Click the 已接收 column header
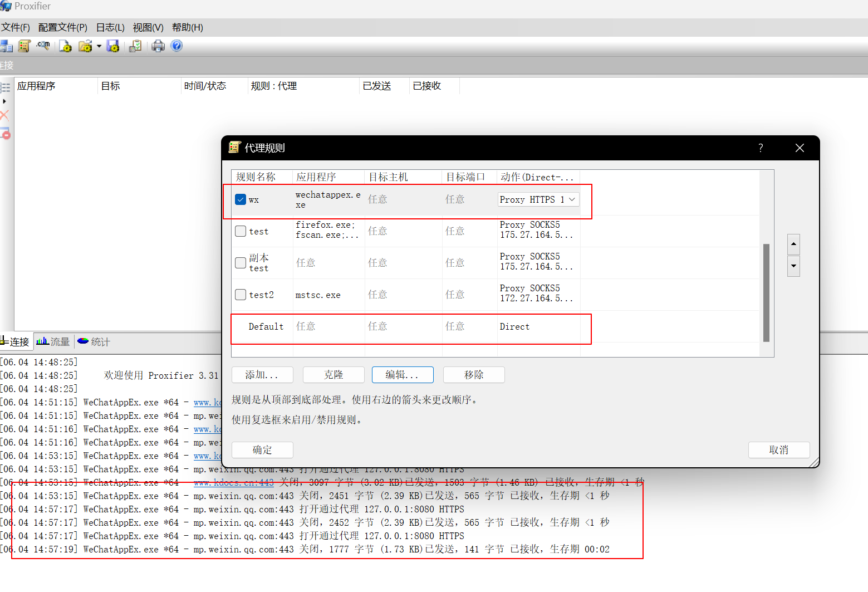 (435, 86)
